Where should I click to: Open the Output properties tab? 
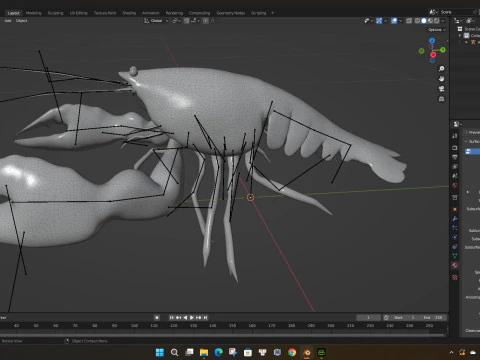[x=455, y=157]
